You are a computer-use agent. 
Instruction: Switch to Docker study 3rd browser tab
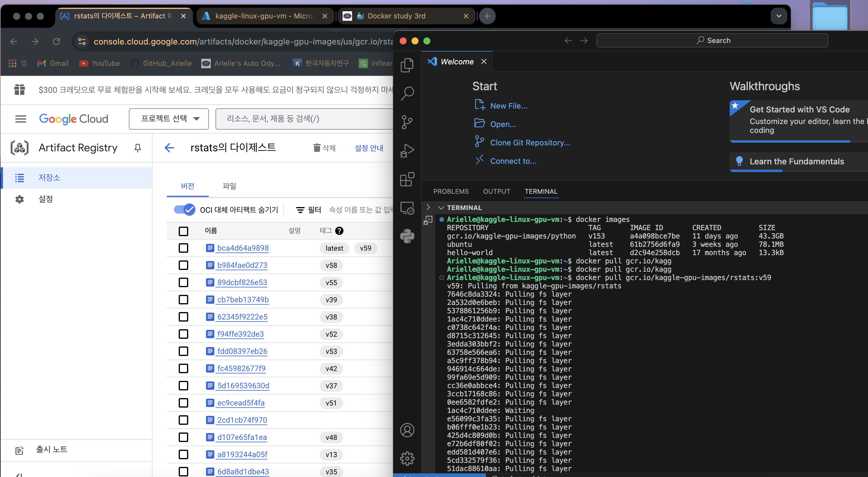point(406,16)
